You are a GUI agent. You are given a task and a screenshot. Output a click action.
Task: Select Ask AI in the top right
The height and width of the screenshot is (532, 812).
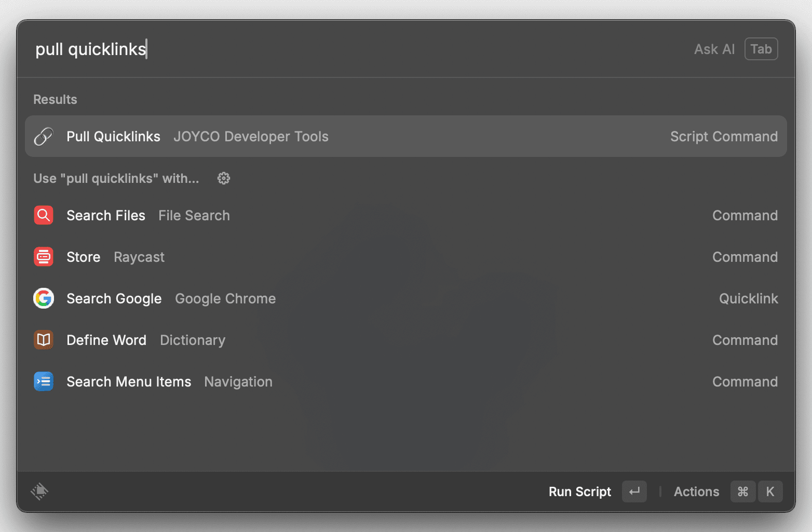click(x=714, y=49)
